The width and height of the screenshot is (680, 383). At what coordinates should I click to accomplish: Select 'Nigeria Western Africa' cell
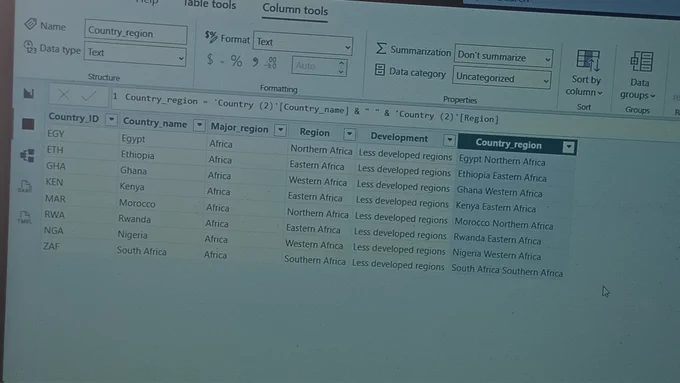coord(497,255)
